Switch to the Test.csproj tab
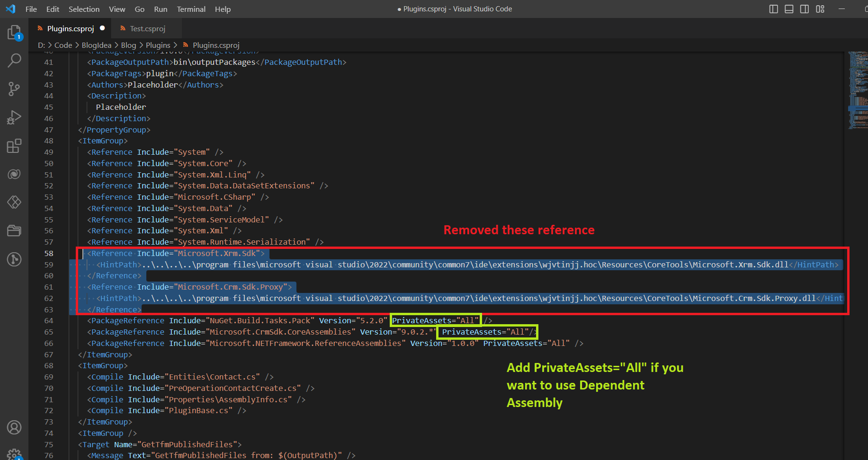The height and width of the screenshot is (460, 868). tap(147, 28)
